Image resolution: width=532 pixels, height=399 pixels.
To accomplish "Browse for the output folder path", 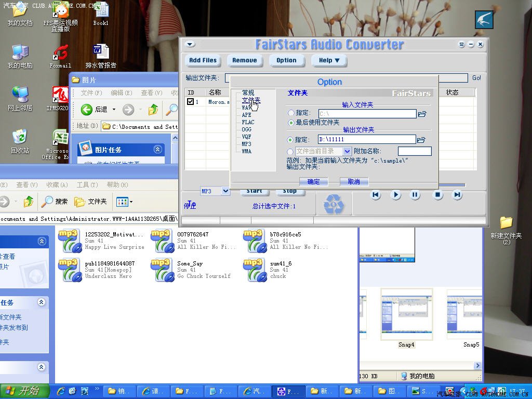I will 421,140.
